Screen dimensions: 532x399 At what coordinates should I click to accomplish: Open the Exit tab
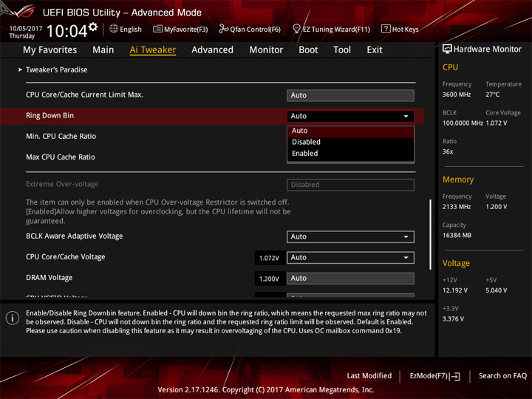click(375, 50)
